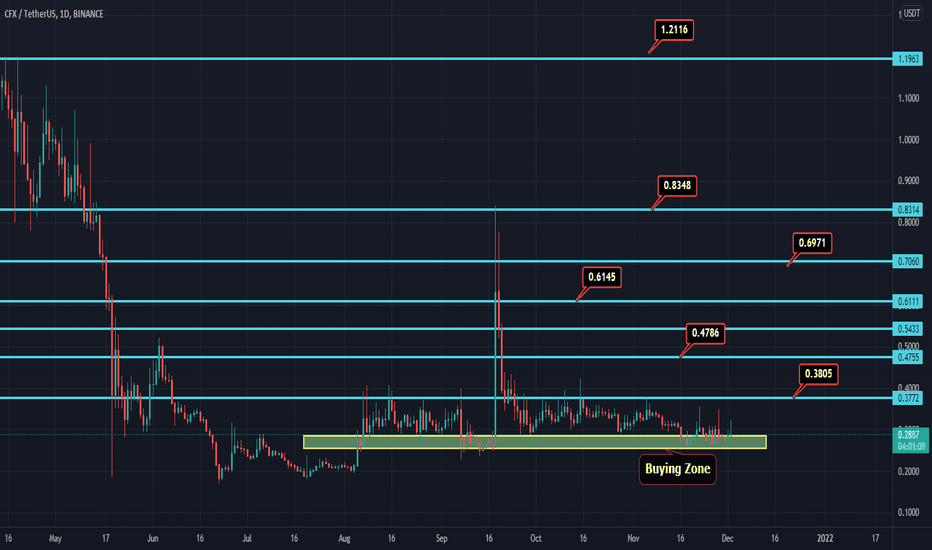Click the Nov label on time axis

[x=633, y=539]
